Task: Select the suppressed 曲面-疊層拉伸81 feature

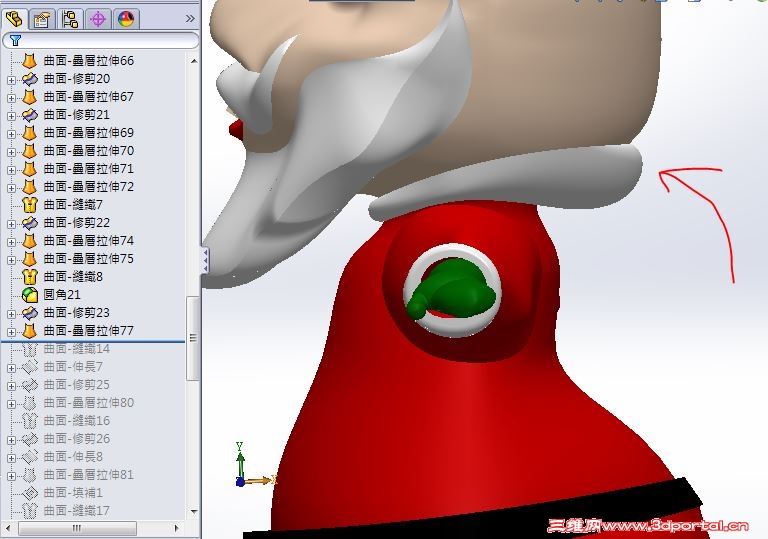Action: tap(89, 475)
